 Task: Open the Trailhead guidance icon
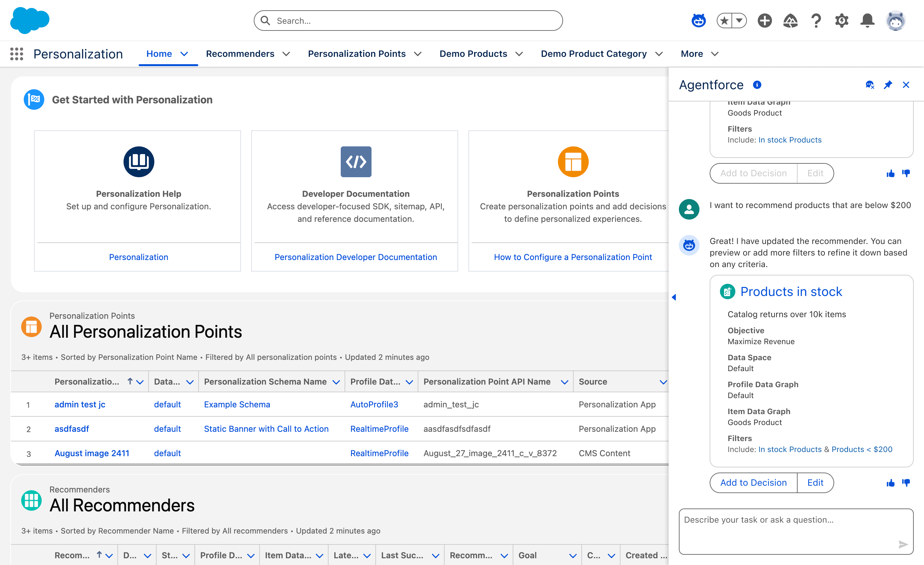[x=790, y=20]
